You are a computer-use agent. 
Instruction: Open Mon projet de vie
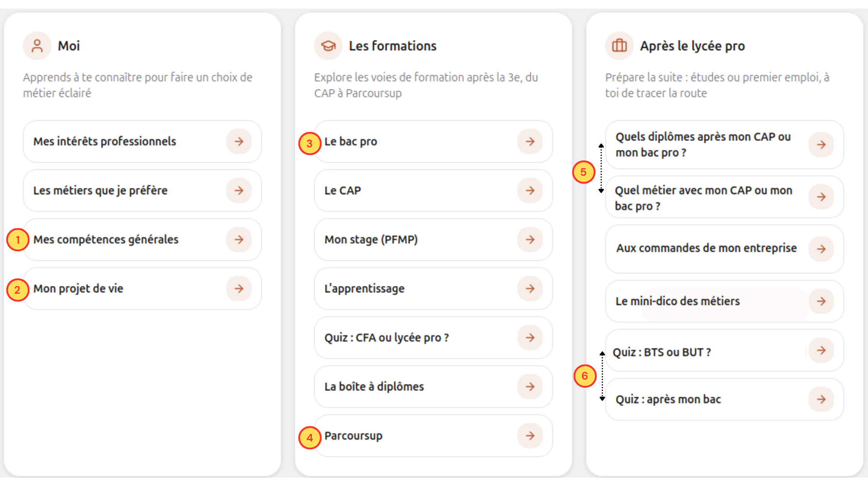pyautogui.click(x=142, y=289)
